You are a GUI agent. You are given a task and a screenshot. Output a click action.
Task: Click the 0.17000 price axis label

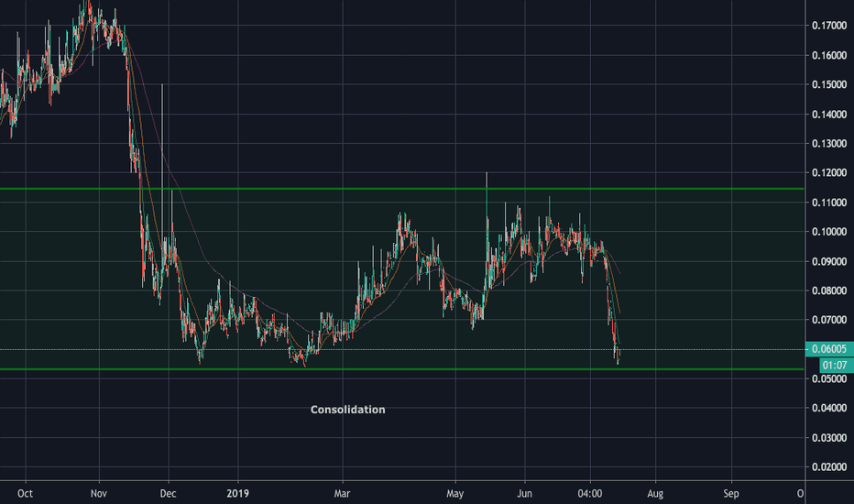click(x=829, y=26)
